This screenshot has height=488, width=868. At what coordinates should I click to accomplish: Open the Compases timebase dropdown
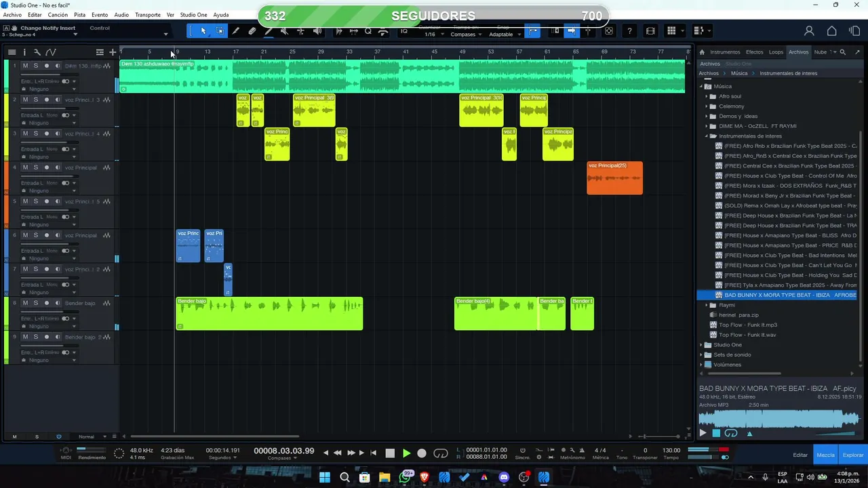click(467, 34)
